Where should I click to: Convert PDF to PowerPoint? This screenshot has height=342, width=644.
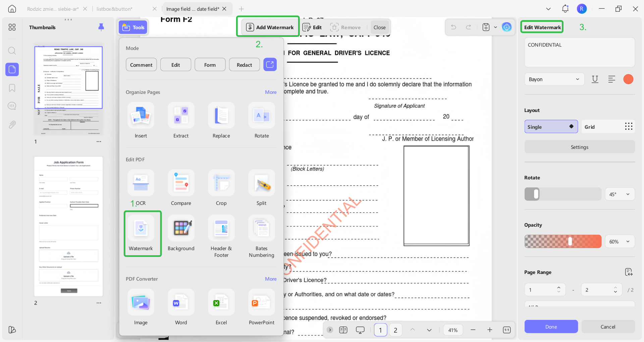pyautogui.click(x=262, y=307)
